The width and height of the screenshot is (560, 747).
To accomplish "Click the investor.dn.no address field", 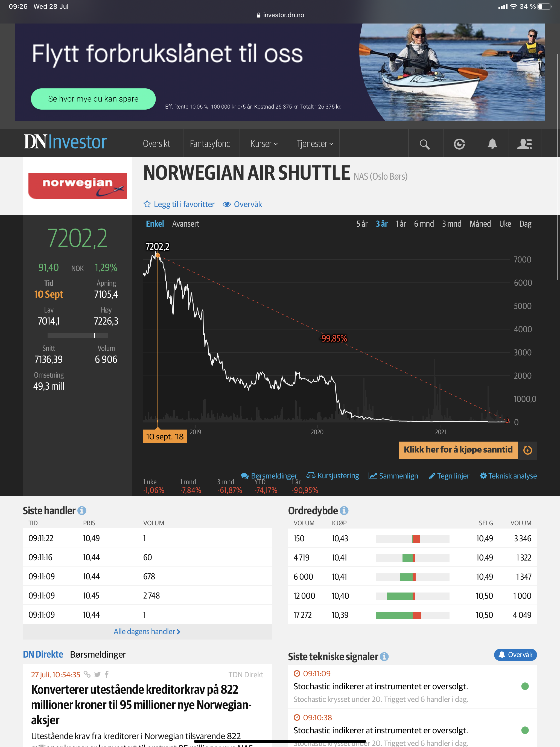I will click(280, 15).
